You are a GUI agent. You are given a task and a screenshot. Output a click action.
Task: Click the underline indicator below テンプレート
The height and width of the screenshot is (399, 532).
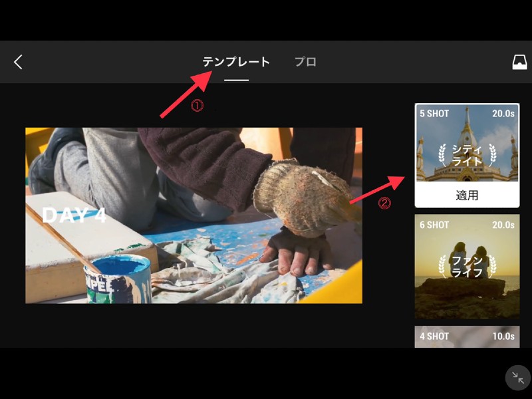236,80
